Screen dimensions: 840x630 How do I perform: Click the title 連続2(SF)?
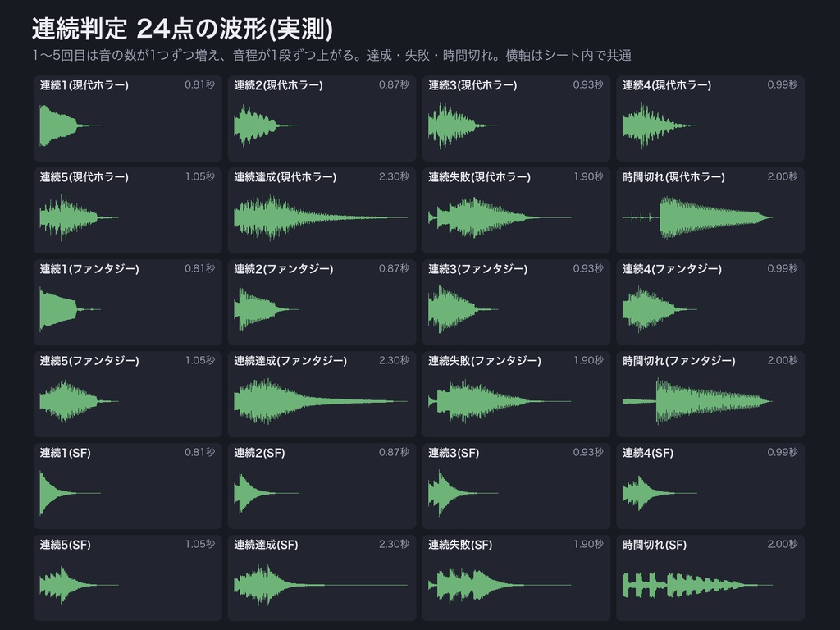pos(259,453)
